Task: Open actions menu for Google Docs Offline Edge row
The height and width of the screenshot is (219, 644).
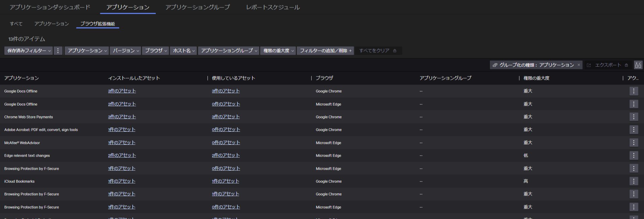Action: (634, 104)
